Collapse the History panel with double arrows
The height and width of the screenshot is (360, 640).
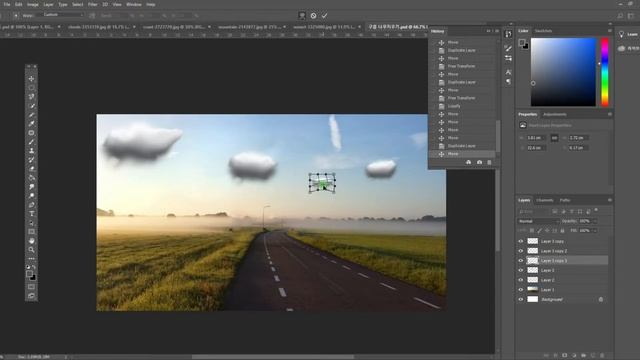click(488, 31)
